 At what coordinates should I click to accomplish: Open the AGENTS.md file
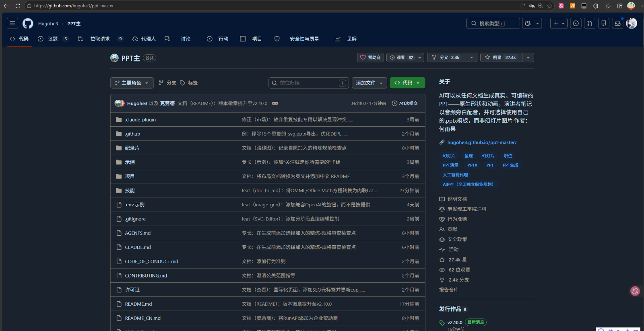coord(138,233)
